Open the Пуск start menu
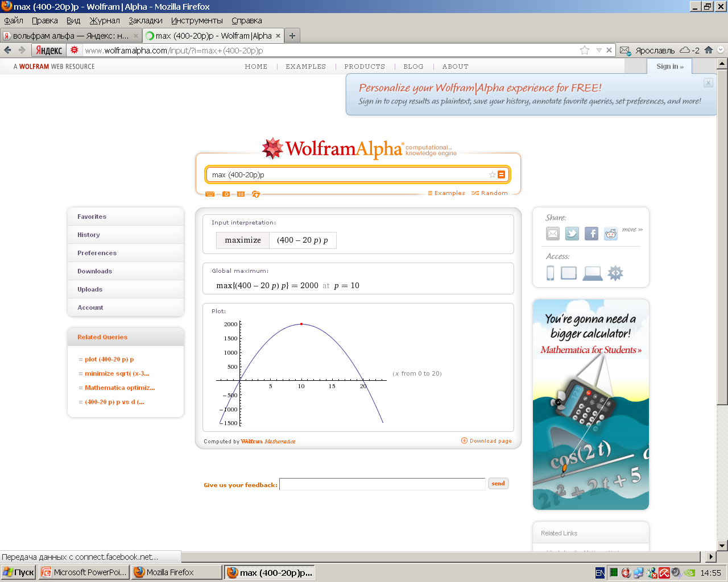 click(x=18, y=572)
